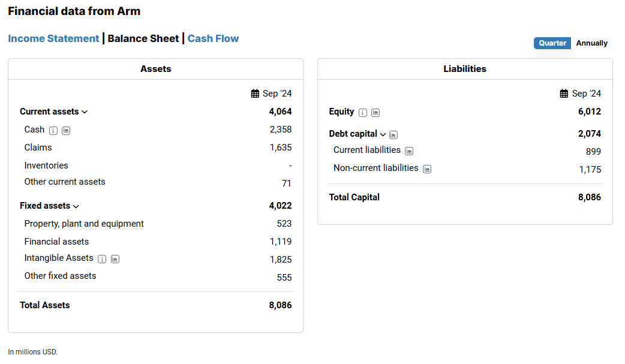Viewport: 625px width, 364px height.
Task: Click the Other fixed assets value 555
Action: click(x=284, y=278)
